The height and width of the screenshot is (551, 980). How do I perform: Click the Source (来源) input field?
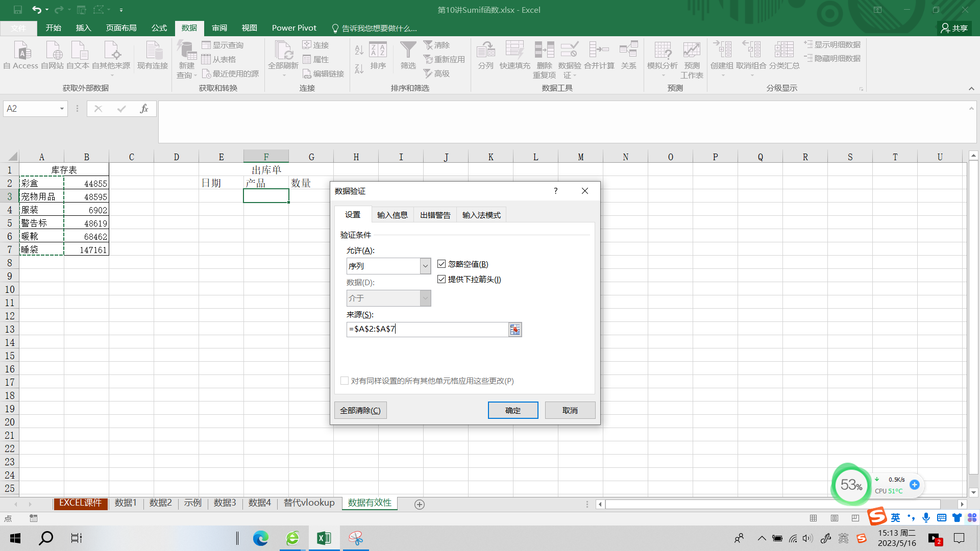(427, 330)
